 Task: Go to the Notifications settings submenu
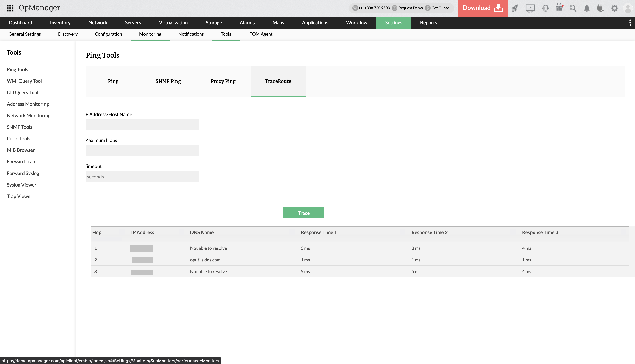[191, 34]
